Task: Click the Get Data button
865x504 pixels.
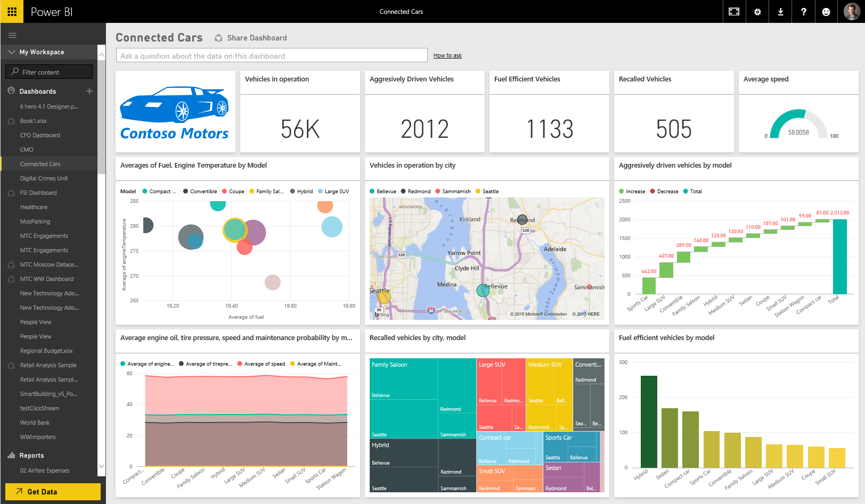Action: [x=52, y=491]
